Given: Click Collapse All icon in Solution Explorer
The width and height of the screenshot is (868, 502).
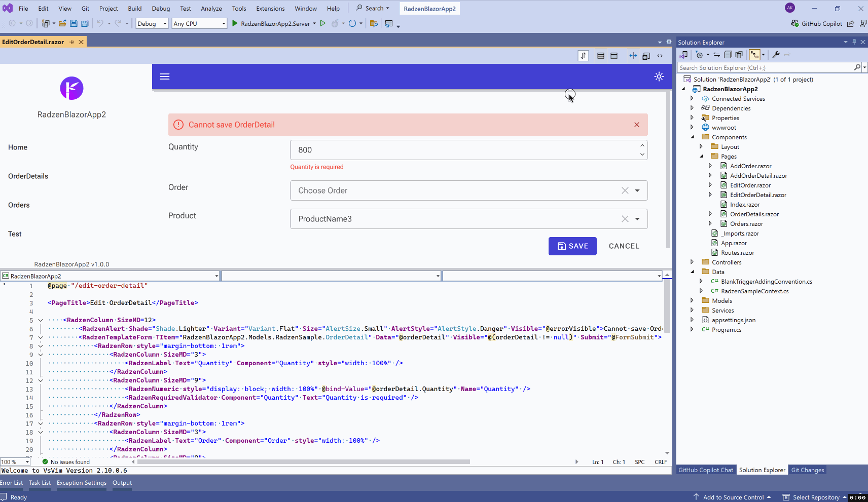Looking at the screenshot, I should [728, 55].
